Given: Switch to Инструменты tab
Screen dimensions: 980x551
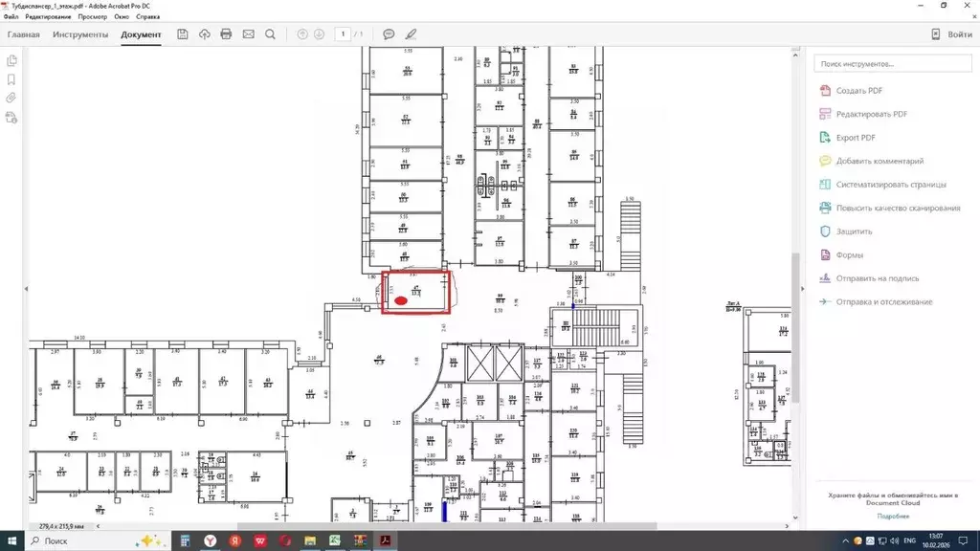Looking at the screenshot, I should [x=80, y=34].
